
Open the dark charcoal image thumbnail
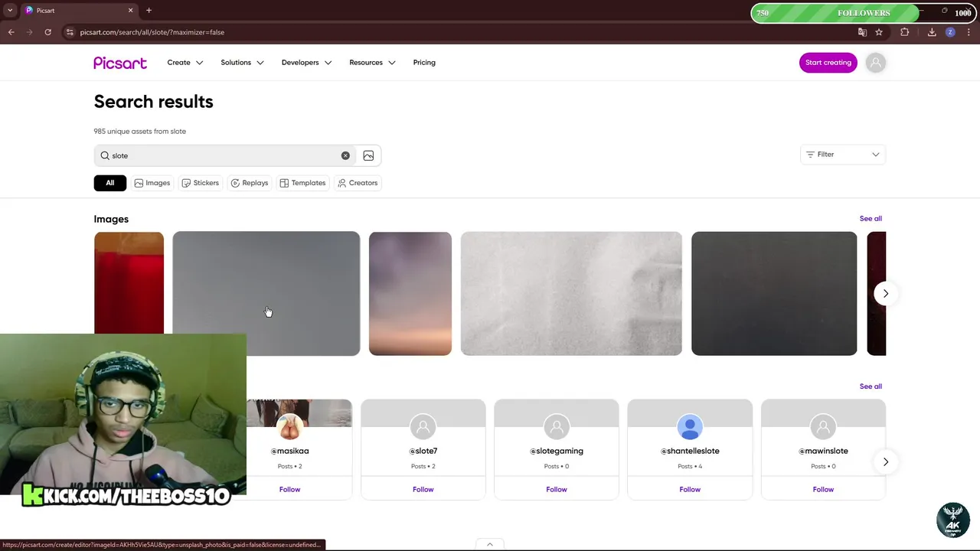coord(774,294)
